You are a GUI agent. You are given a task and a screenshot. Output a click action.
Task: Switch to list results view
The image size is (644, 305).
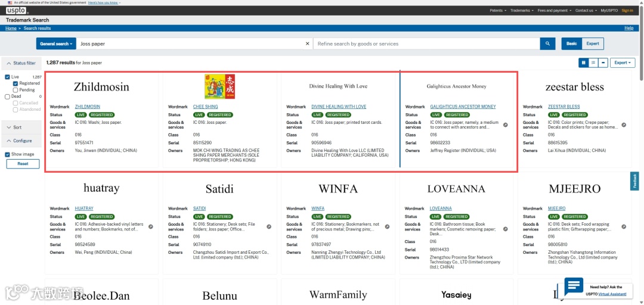[593, 63]
